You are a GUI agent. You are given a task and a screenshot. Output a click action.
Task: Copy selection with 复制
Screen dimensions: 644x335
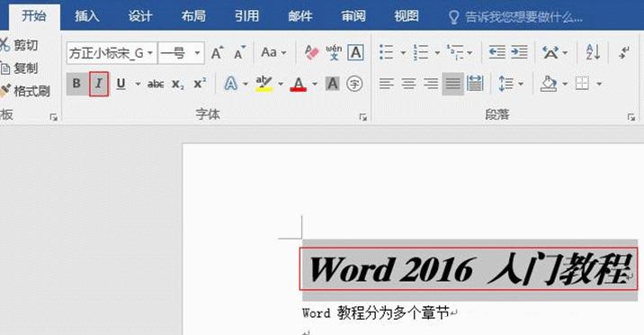point(19,68)
